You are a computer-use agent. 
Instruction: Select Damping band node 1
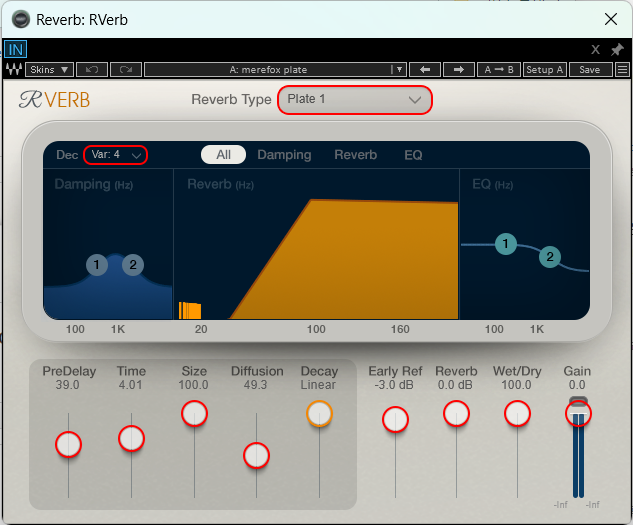pos(97,265)
